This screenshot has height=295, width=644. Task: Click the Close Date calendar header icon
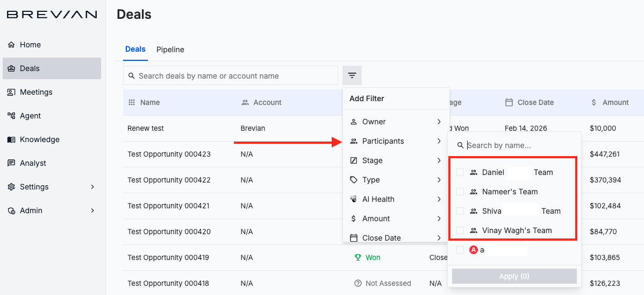pyautogui.click(x=509, y=102)
